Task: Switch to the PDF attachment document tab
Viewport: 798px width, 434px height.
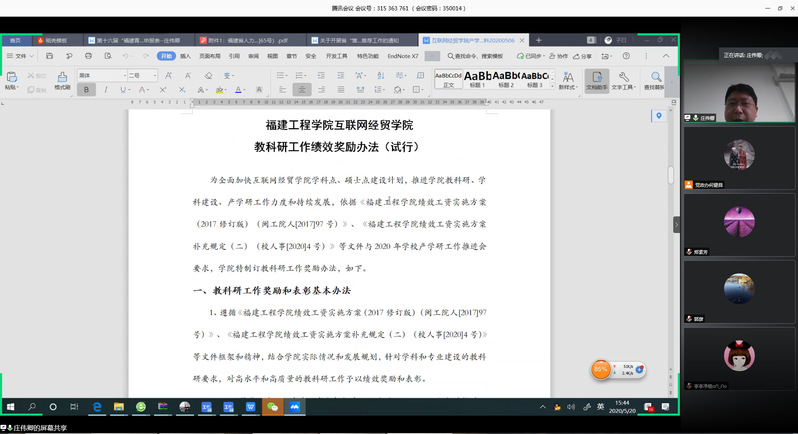Action: pos(251,40)
